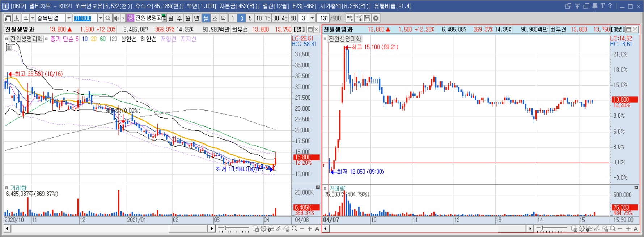Click the magnifier stock search icon

click(108, 18)
